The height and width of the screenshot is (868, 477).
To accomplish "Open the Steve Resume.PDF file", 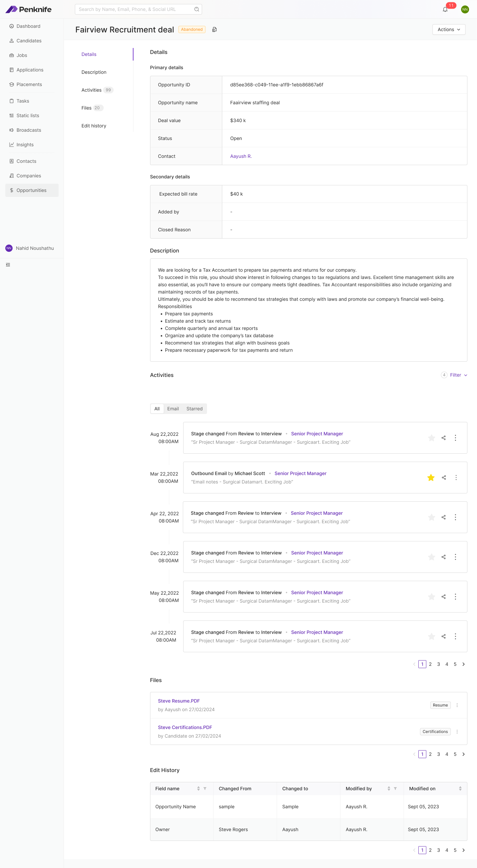I will pos(179,701).
